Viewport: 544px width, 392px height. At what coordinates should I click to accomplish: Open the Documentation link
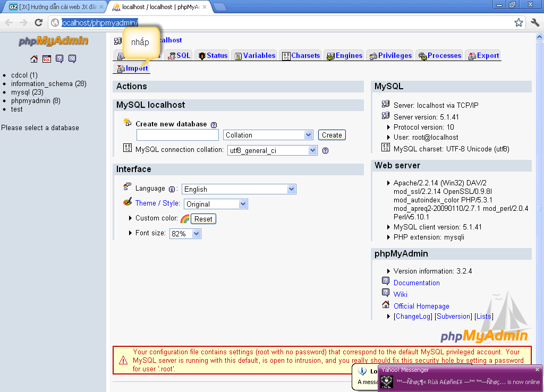click(x=416, y=283)
